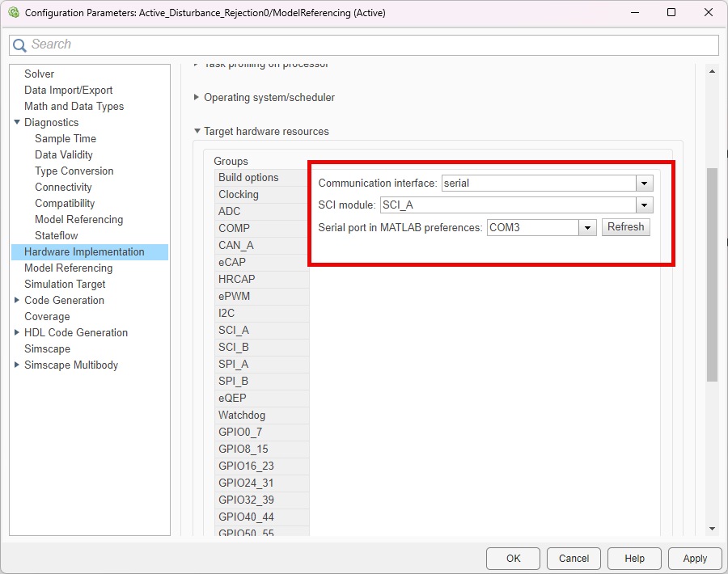
Task: Open the Data Import/Export pane
Action: click(68, 91)
